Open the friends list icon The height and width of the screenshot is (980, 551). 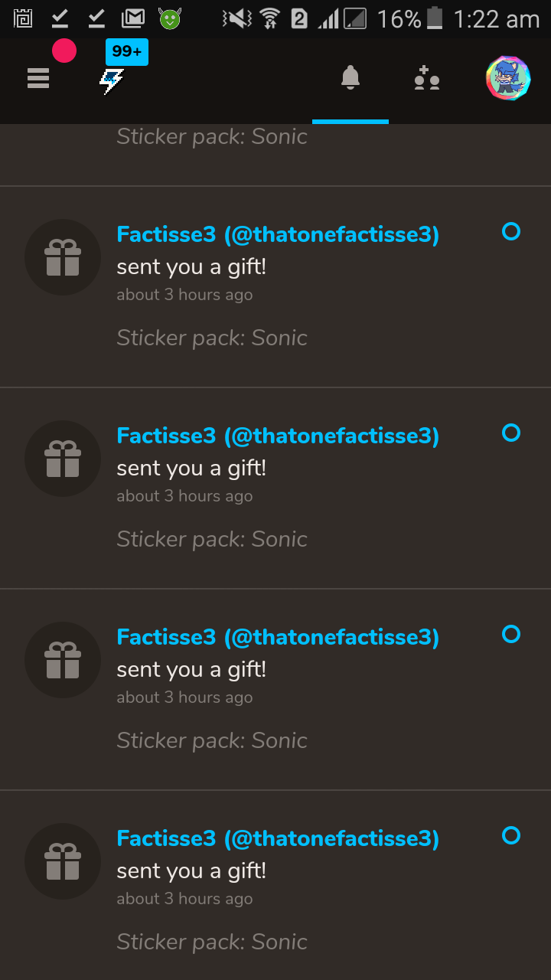[x=427, y=78]
